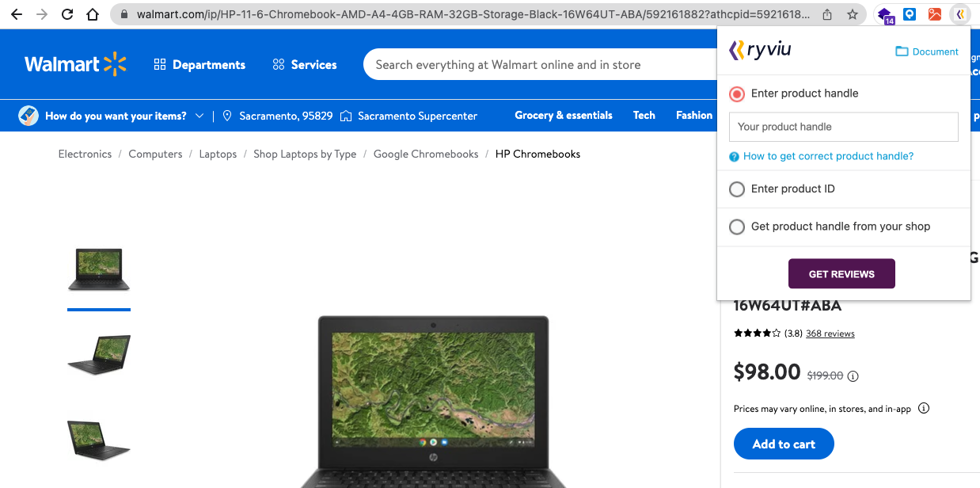Click the blue Q extension icon
This screenshot has width=980, height=488.
(x=910, y=14)
